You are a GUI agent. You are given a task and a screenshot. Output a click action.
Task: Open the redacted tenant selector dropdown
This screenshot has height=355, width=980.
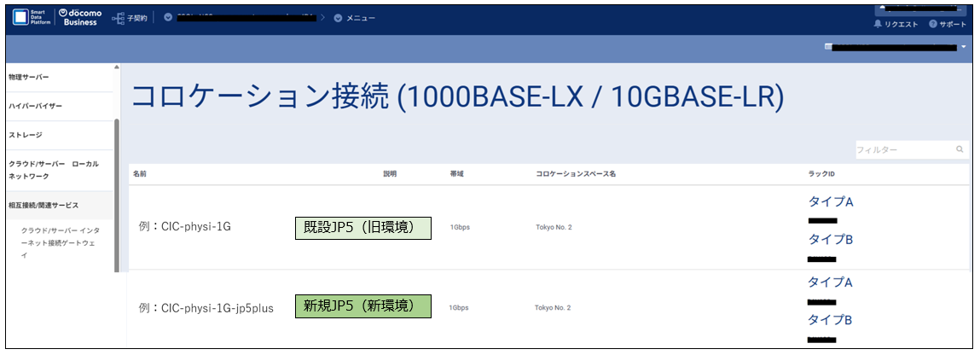pyautogui.click(x=168, y=18)
